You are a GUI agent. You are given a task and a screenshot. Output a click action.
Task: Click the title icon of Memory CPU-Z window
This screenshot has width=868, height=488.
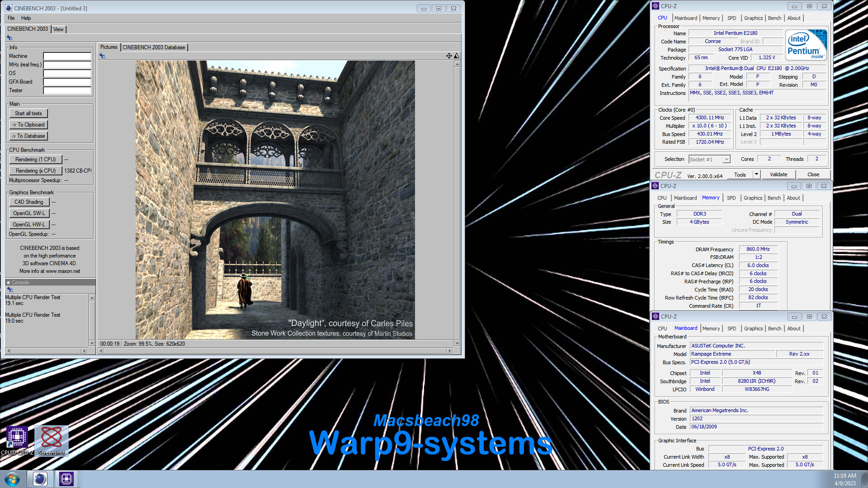[655, 186]
